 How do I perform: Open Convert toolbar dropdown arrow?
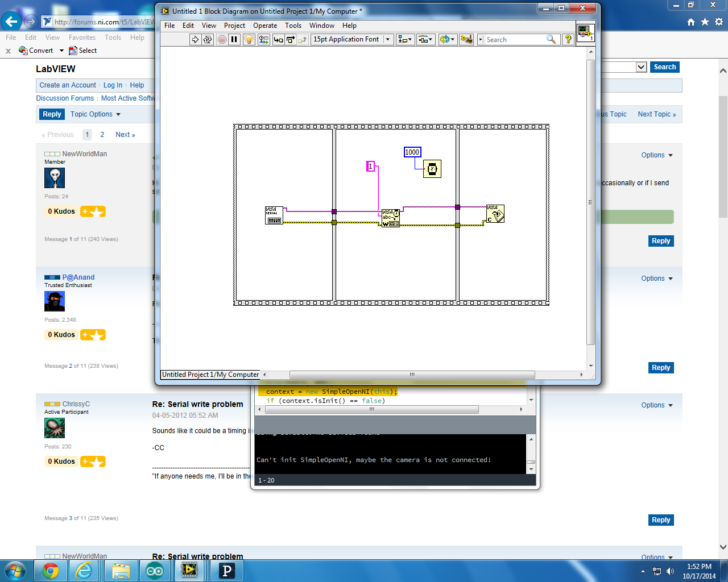point(62,51)
